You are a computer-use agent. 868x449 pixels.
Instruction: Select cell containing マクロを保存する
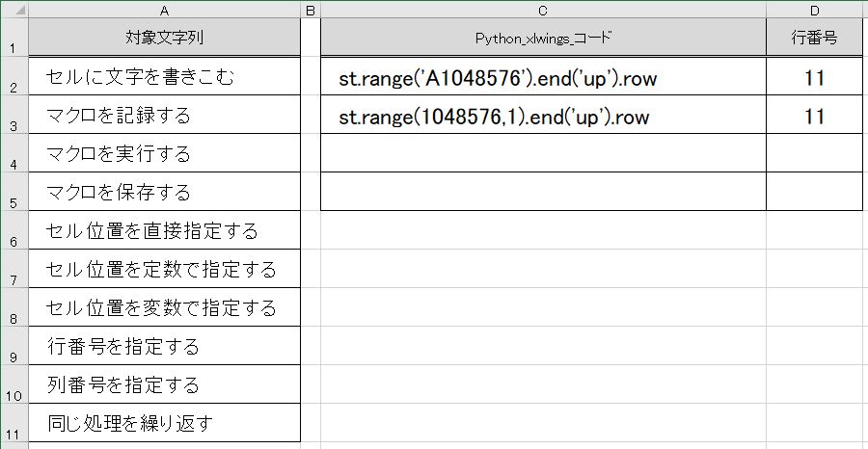point(164,192)
